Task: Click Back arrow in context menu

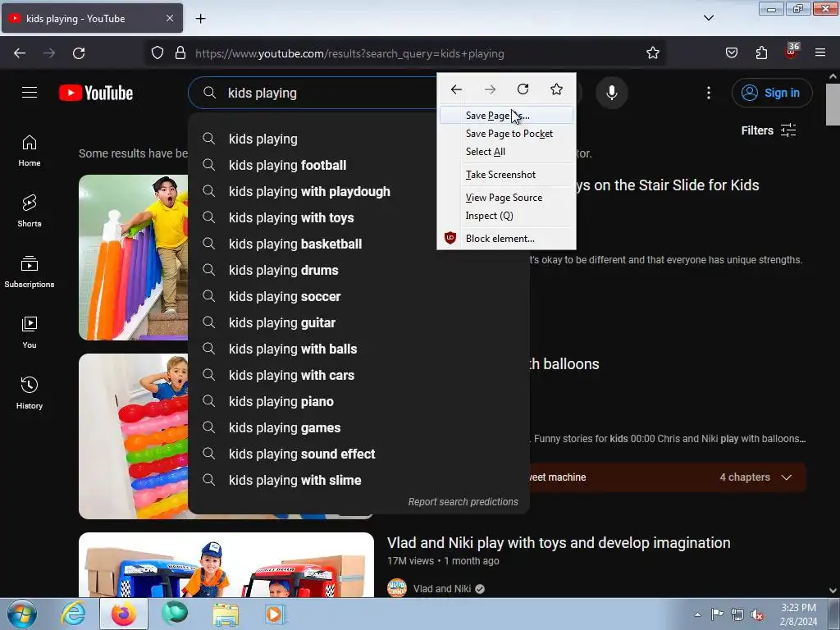Action: tap(456, 89)
